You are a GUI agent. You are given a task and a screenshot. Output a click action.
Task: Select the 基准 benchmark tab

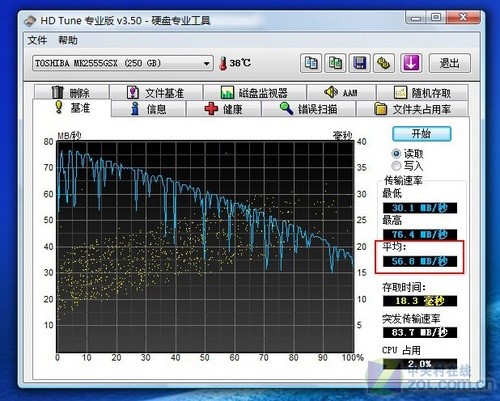tap(72, 108)
